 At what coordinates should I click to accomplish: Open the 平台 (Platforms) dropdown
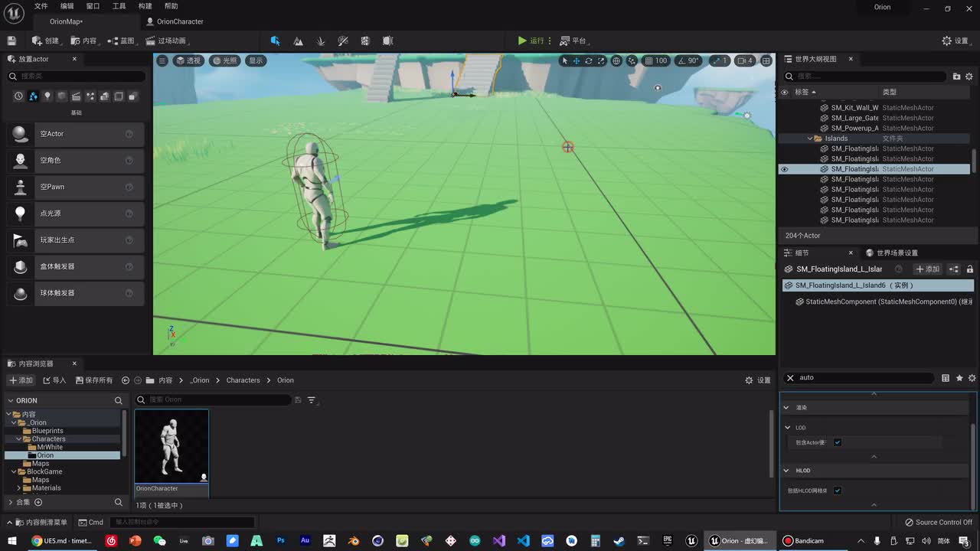point(573,41)
